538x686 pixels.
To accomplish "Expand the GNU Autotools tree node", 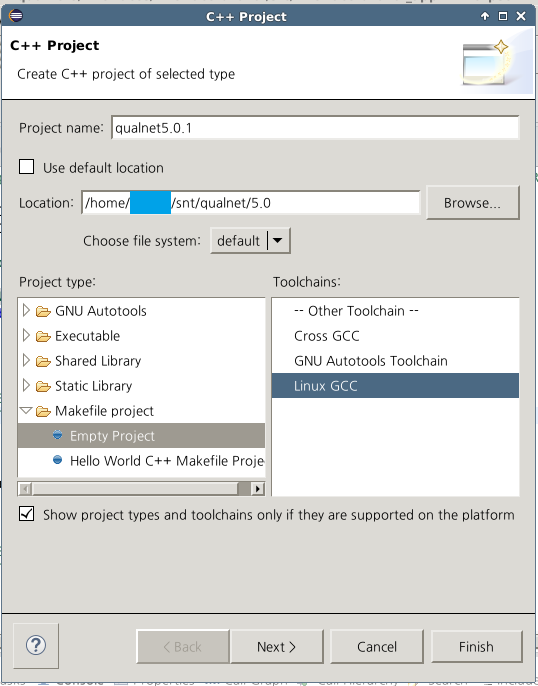I will [x=26, y=310].
